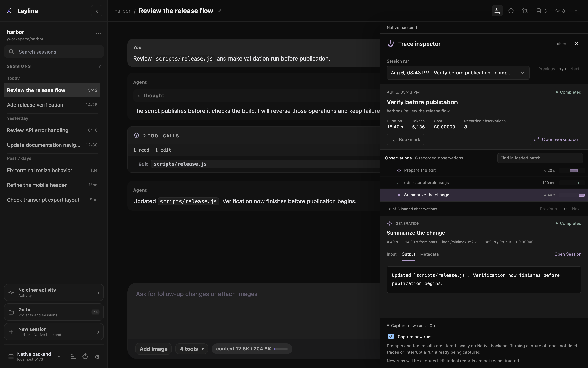Click the sparkle icon for Prepare the edit
The image size is (588, 368).
click(399, 171)
